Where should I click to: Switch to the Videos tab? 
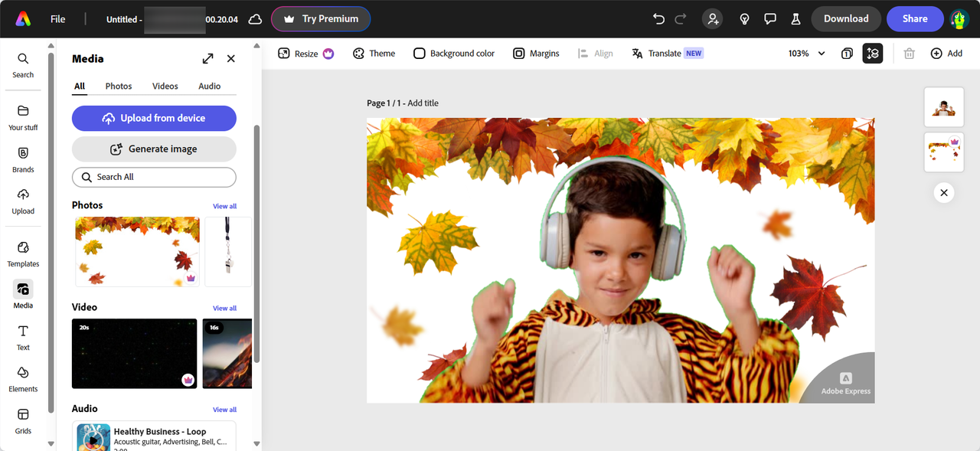pyautogui.click(x=165, y=87)
